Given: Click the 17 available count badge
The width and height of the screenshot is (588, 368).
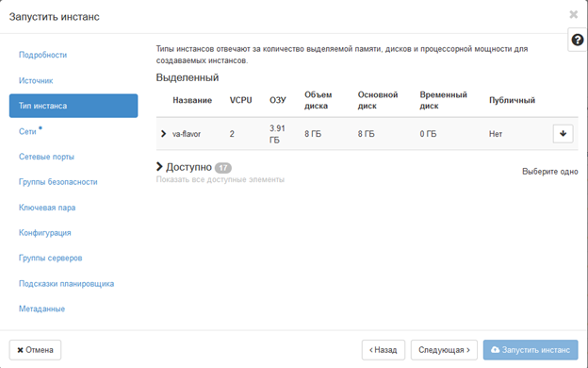Looking at the screenshot, I should coord(223,167).
